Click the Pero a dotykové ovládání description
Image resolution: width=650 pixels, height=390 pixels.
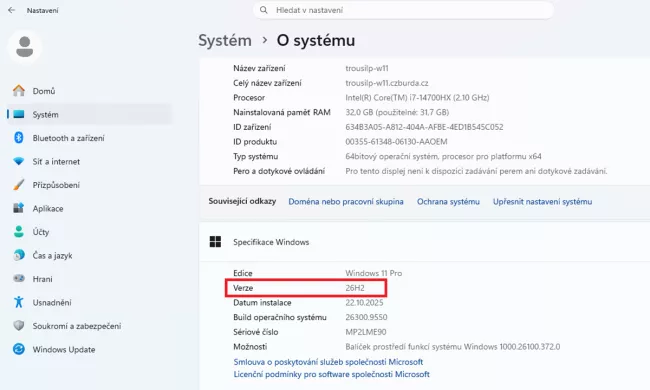tap(476, 171)
